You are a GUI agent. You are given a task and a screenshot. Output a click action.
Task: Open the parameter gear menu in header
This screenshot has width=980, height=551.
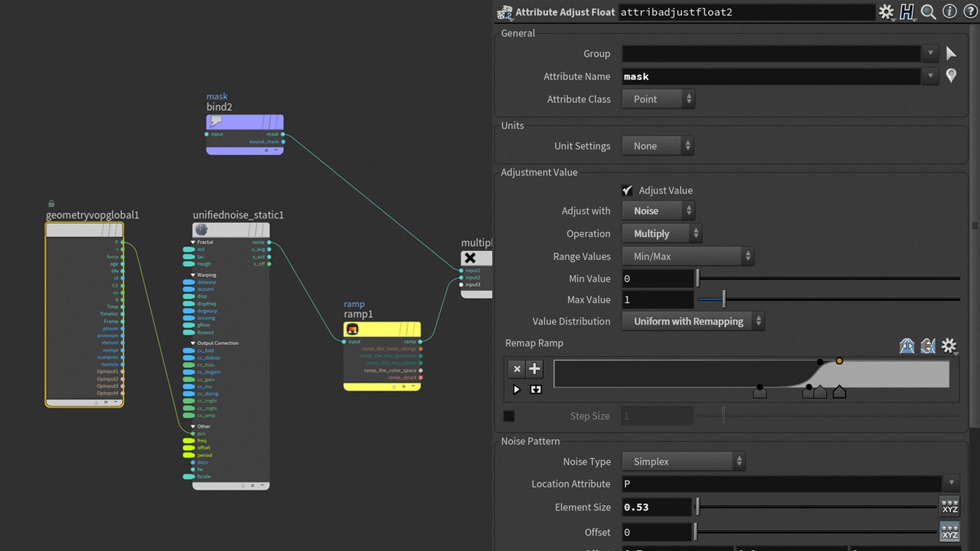[x=886, y=12]
